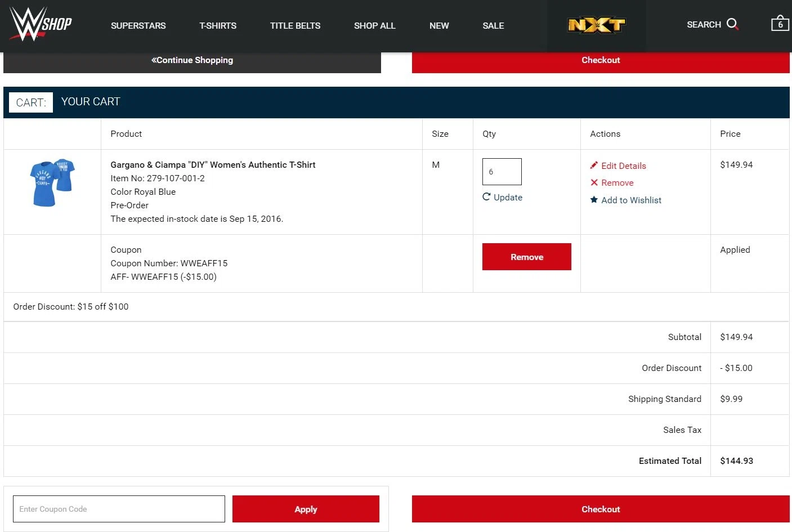Focus the quantity input box
This screenshot has height=532, width=792.
[502, 172]
